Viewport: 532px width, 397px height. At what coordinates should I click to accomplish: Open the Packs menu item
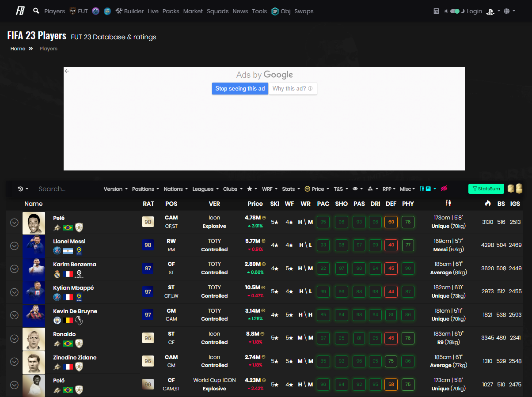pos(171,11)
